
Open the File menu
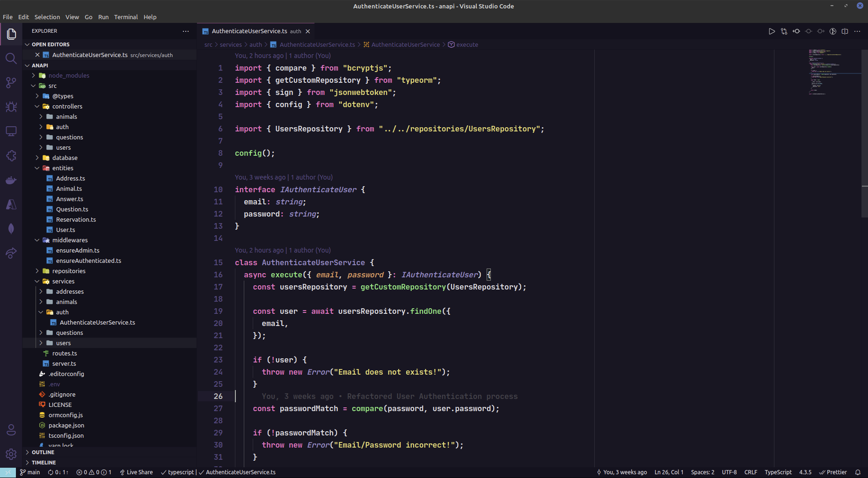tap(7, 17)
